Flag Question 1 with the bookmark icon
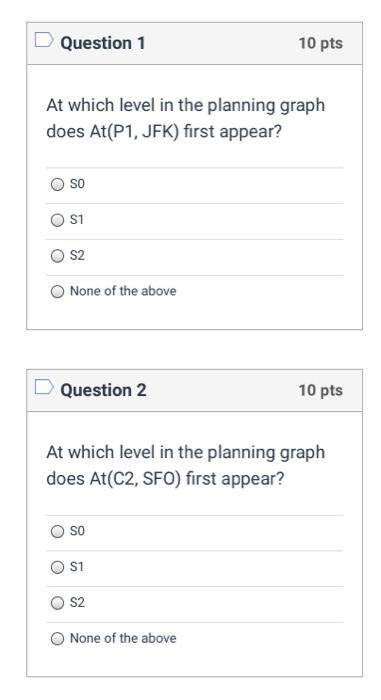This screenshot has width=381, height=700. click(44, 40)
